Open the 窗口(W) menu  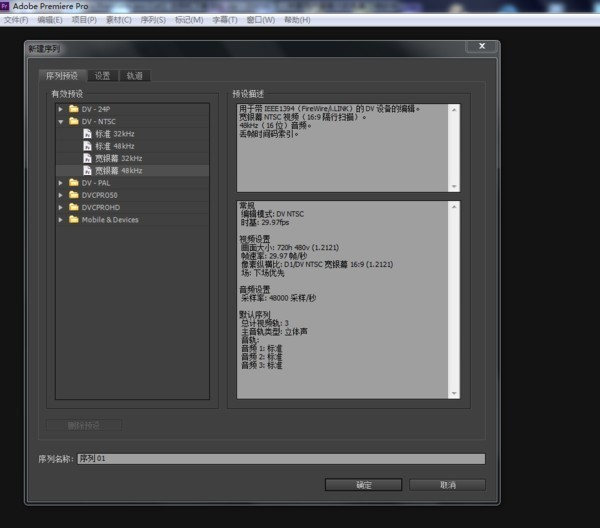pos(261,20)
